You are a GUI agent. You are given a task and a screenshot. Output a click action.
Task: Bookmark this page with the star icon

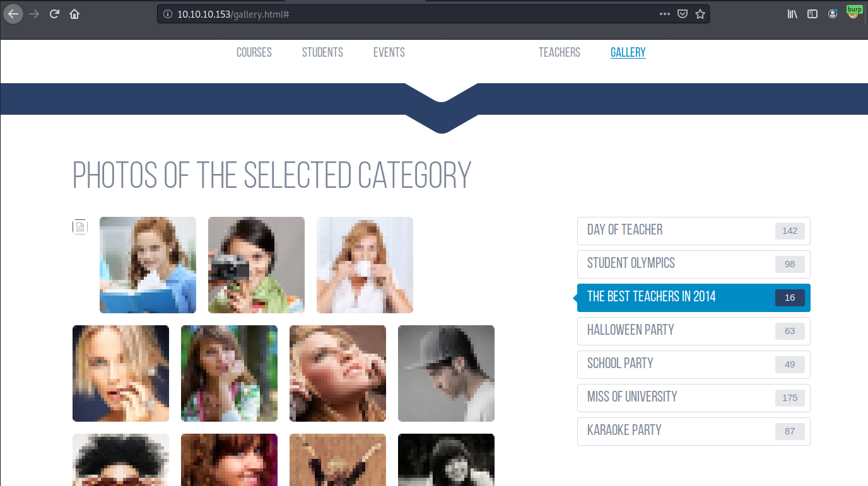click(700, 14)
